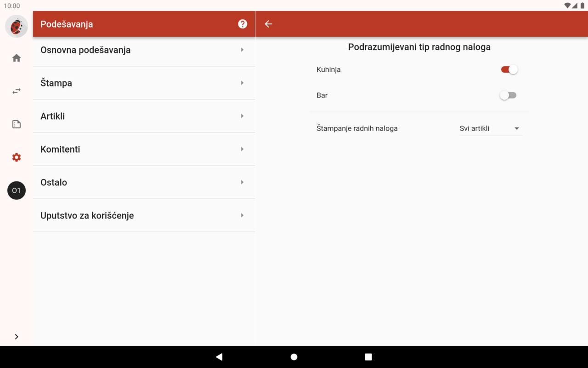The image size is (588, 368).
Task: Expand the sidebar with bottom chevron
Action: tap(17, 337)
